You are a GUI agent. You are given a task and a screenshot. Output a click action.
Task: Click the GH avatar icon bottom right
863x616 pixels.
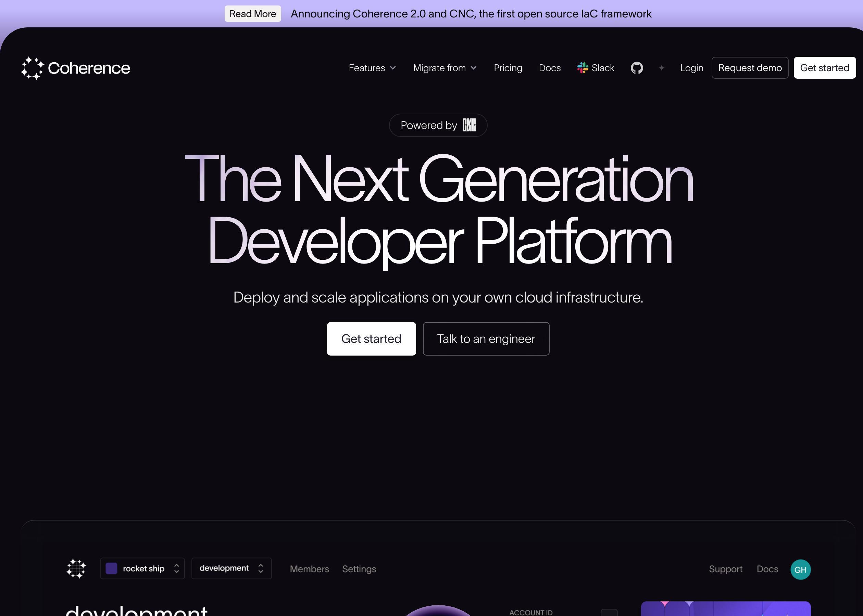(x=801, y=569)
